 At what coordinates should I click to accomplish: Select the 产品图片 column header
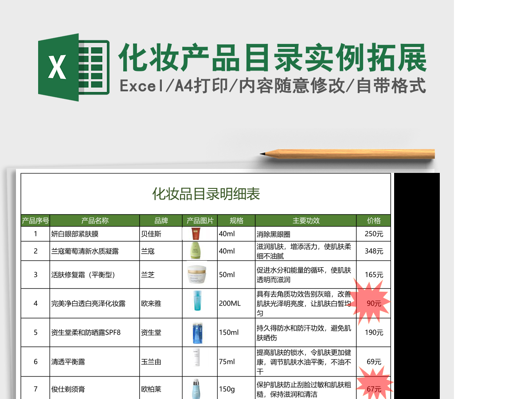click(200, 221)
